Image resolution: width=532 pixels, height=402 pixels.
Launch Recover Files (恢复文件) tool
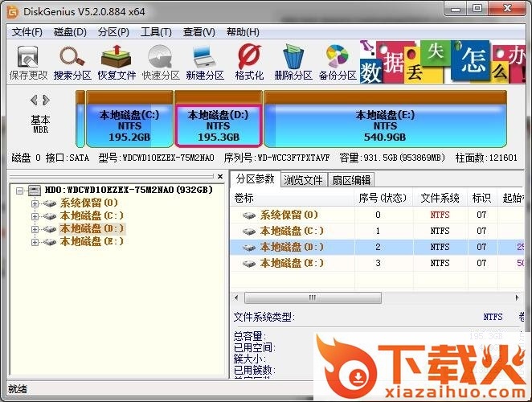coord(117,63)
